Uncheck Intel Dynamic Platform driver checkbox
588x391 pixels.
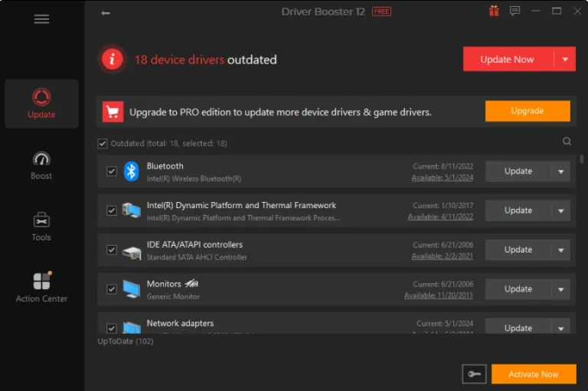111,210
